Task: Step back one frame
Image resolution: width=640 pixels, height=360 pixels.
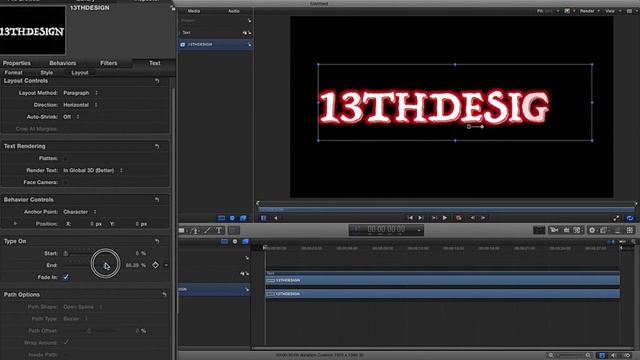Action: pyautogui.click(x=472, y=218)
